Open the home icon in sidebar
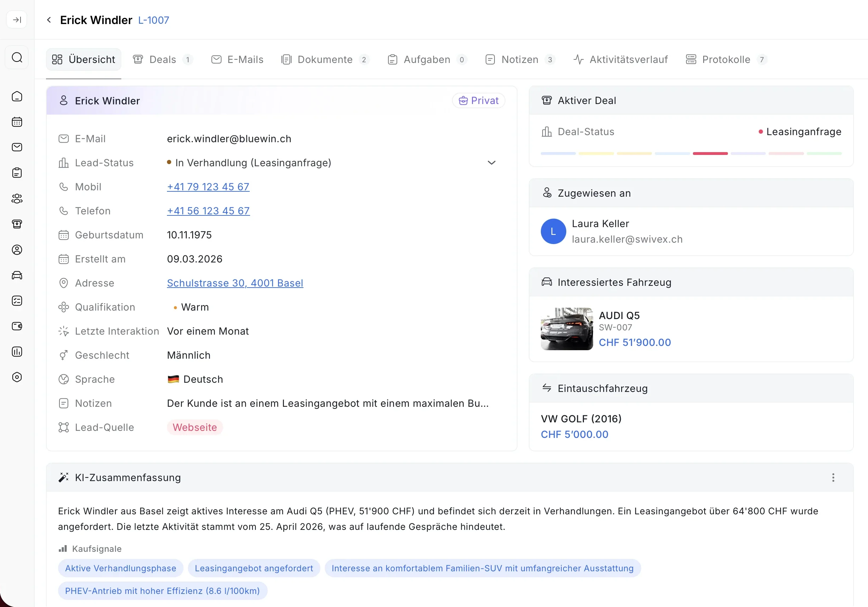Viewport: 868px width, 607px height. (x=17, y=96)
